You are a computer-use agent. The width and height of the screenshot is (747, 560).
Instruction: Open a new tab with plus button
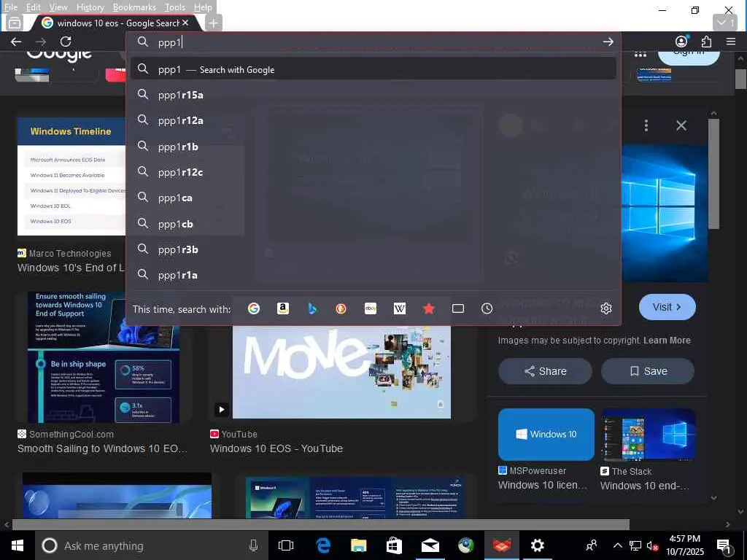(x=214, y=23)
